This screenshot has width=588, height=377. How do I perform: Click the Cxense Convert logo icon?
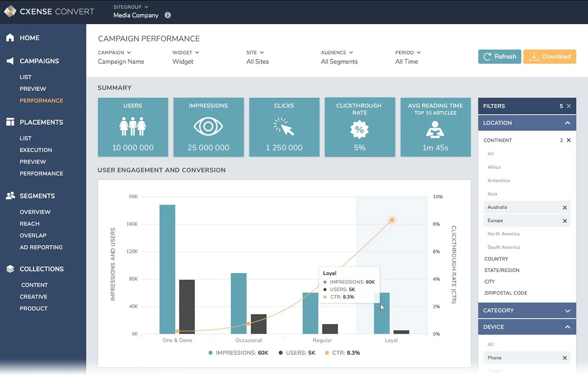pyautogui.click(x=10, y=11)
